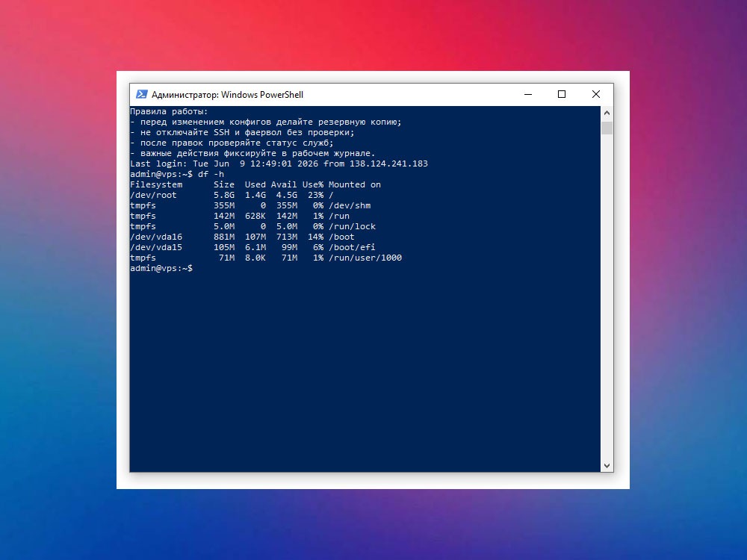Click the /dev/vda16 filesystem entry
This screenshot has height=560, width=747.
tap(156, 237)
